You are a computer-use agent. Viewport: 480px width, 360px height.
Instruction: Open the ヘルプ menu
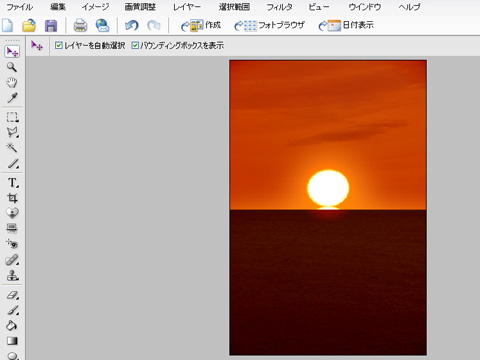tap(409, 7)
